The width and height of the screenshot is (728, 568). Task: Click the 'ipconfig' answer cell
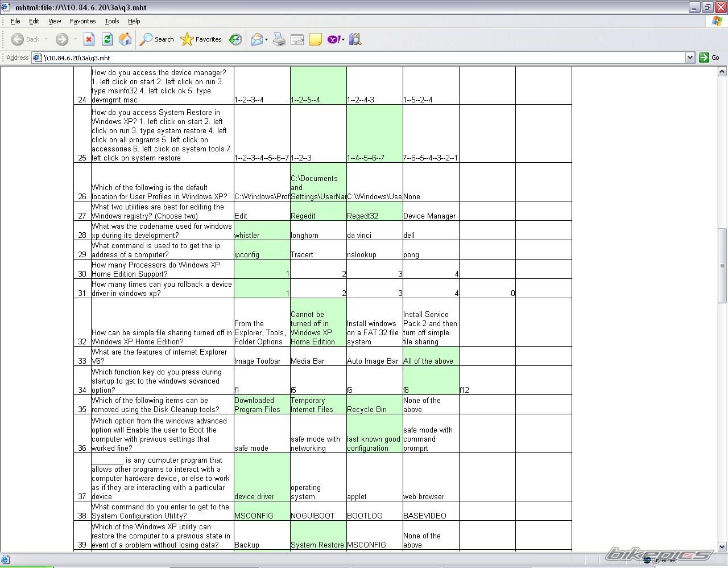coord(262,250)
